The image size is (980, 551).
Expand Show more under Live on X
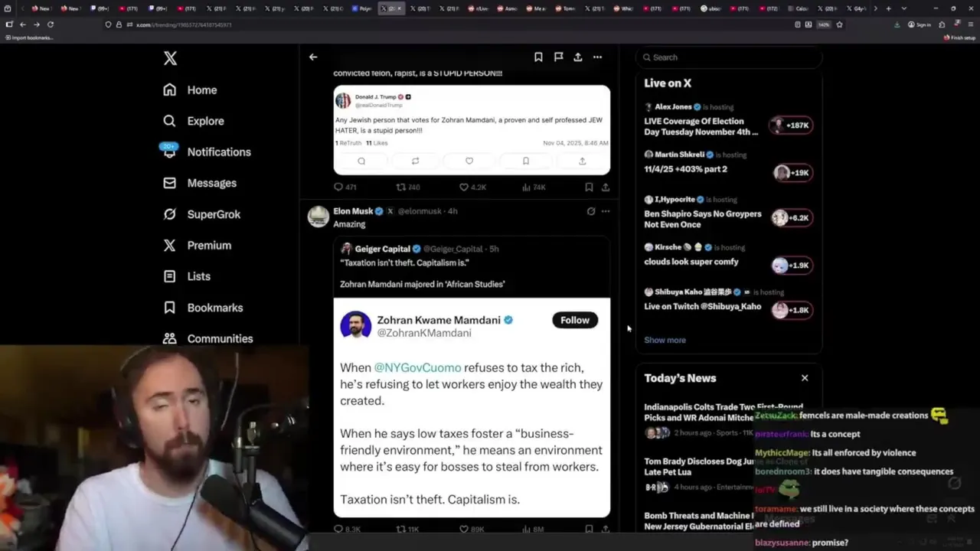[665, 340]
